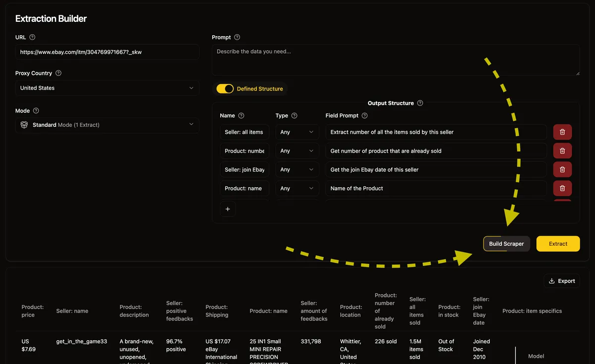
Task: Open Type dropdown for 'Seller: join Ebay' row
Action: (x=297, y=169)
